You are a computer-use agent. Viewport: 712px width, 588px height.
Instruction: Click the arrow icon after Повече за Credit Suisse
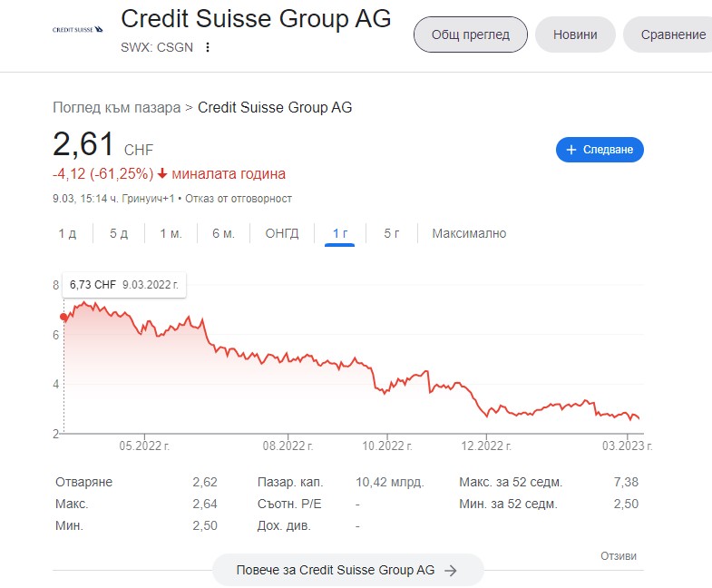click(451, 570)
